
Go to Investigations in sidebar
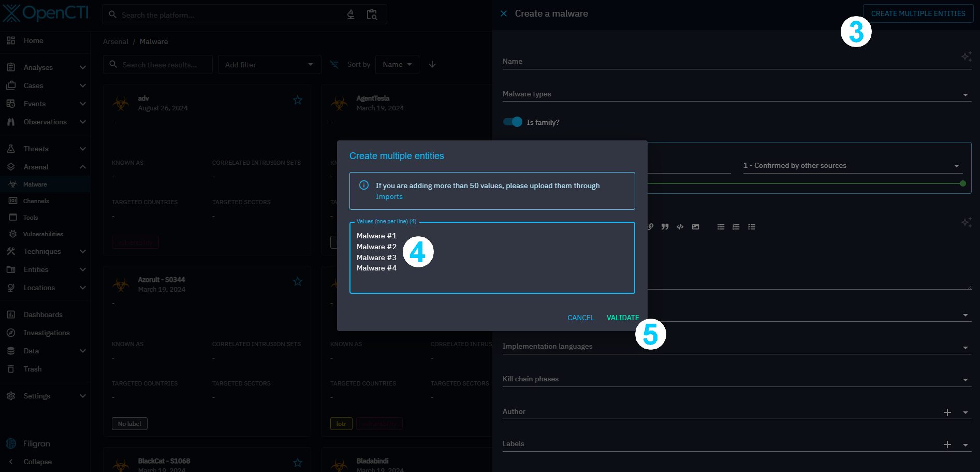[47, 333]
